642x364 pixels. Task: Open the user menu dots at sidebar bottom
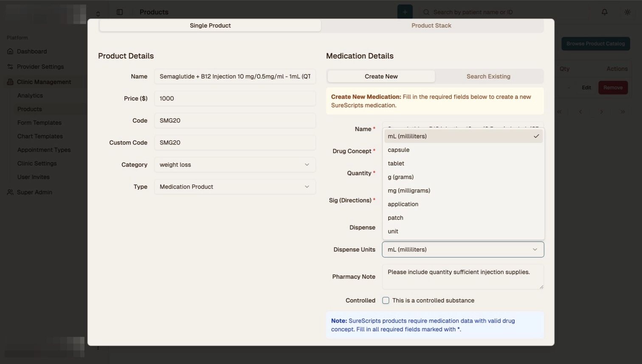(x=98, y=347)
